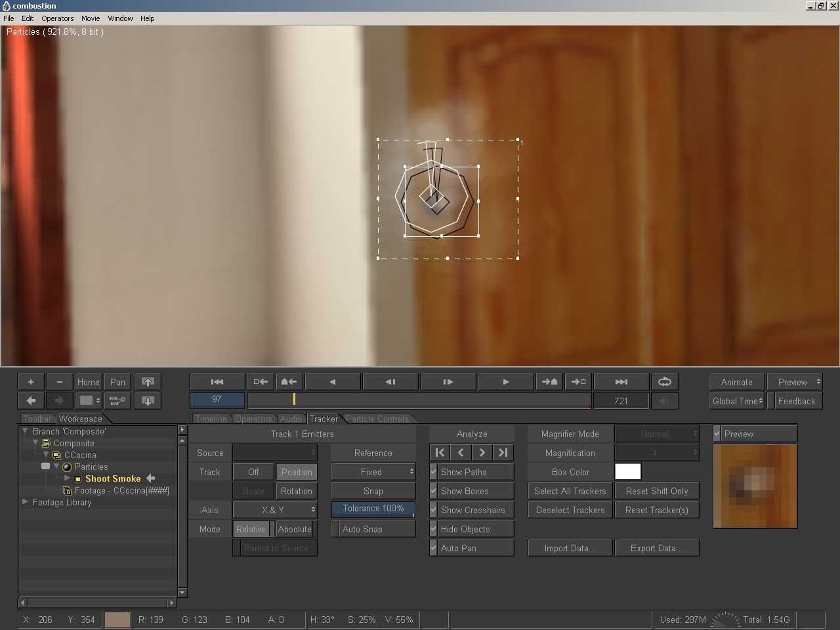Viewport: 840px width, 630px height.
Task: Open the viewport layout dropdown
Action: coord(89,400)
